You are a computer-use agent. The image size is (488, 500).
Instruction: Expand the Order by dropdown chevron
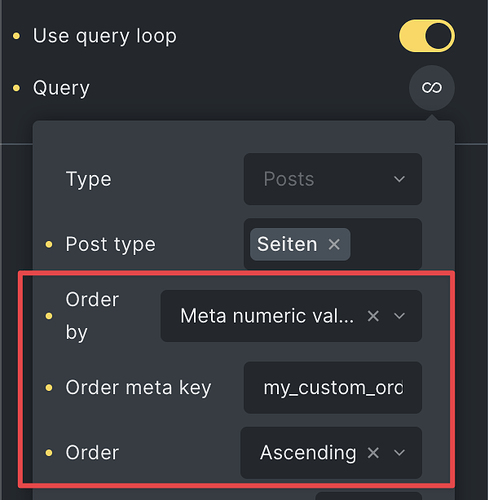(x=399, y=316)
